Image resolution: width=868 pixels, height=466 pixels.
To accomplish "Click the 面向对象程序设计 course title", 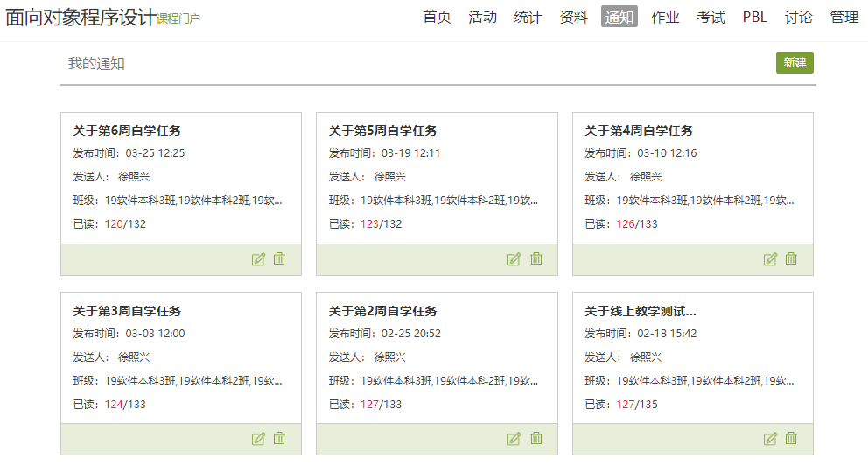I will click(80, 17).
